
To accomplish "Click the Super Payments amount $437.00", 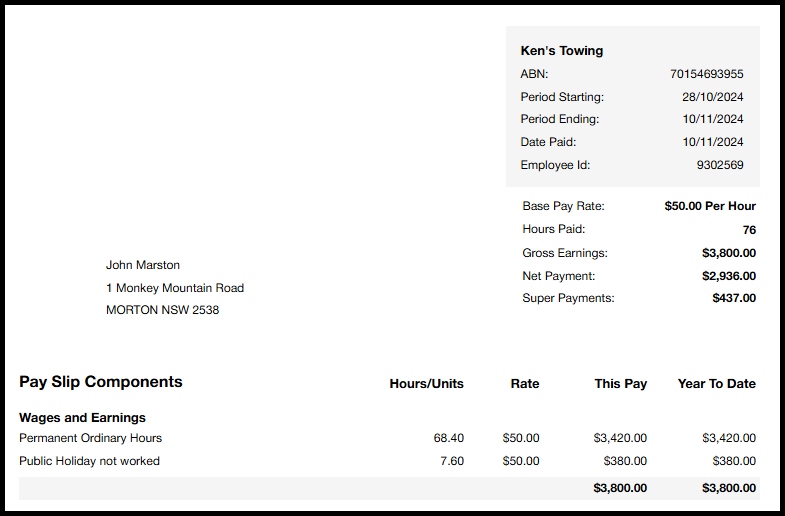I will [x=733, y=298].
